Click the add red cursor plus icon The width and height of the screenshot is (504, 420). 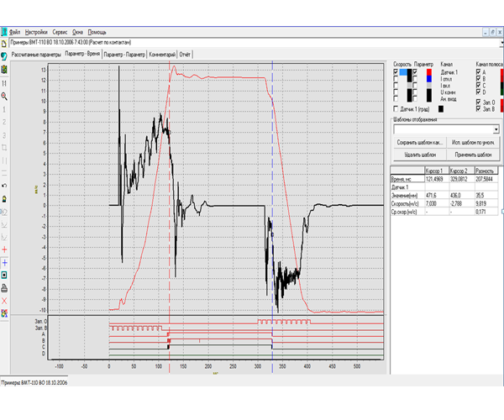(x=4, y=249)
